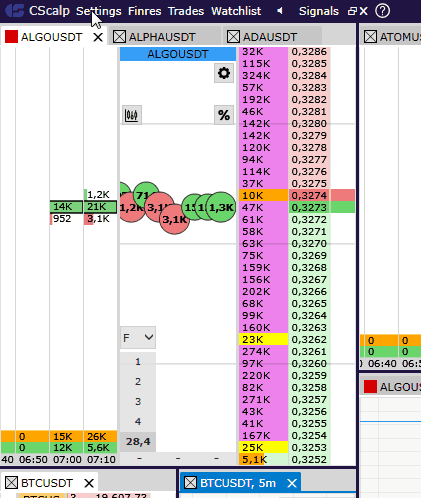Click the crossed box icon on ADAUSDT tab
Viewport: 421px width, 498px height.
[233, 37]
